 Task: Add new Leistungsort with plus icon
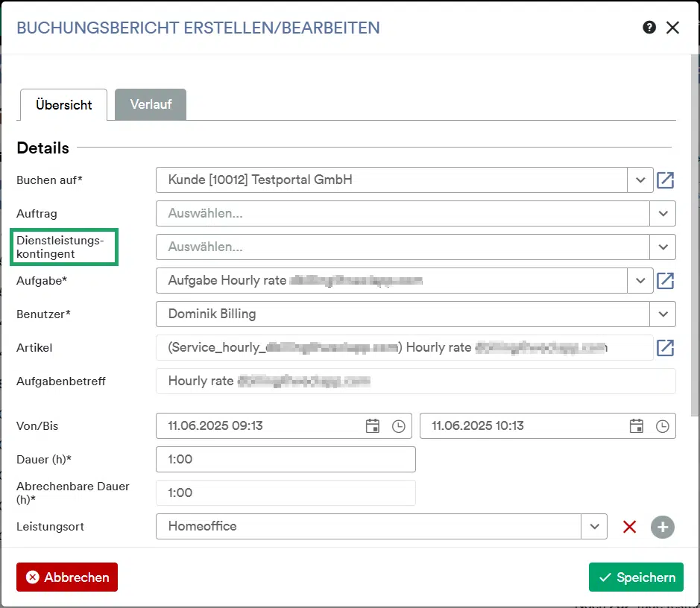(x=663, y=527)
